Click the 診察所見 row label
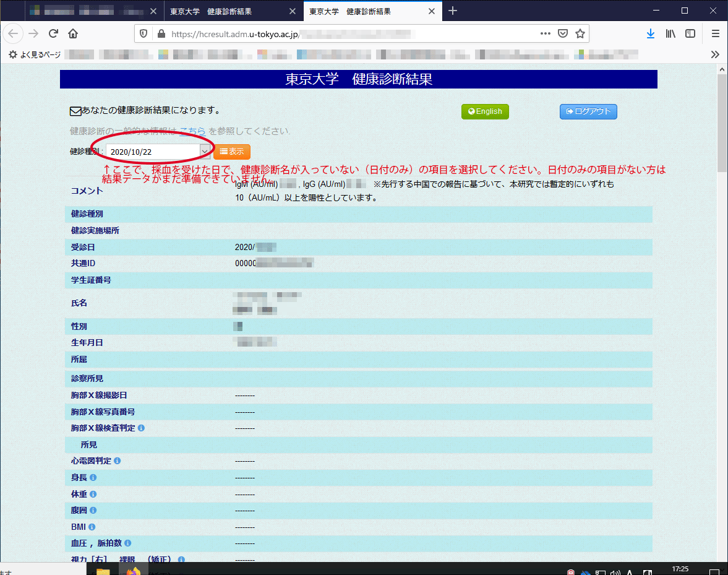Viewport: 728px width, 575px height. [x=87, y=379]
